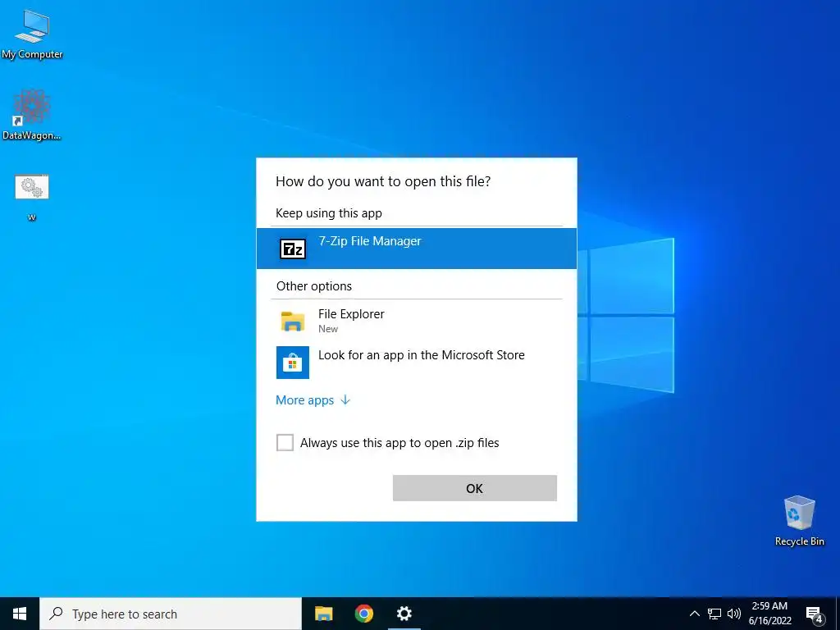The image size is (840, 630).
Task: Open the notification action center
Action: 815,614
